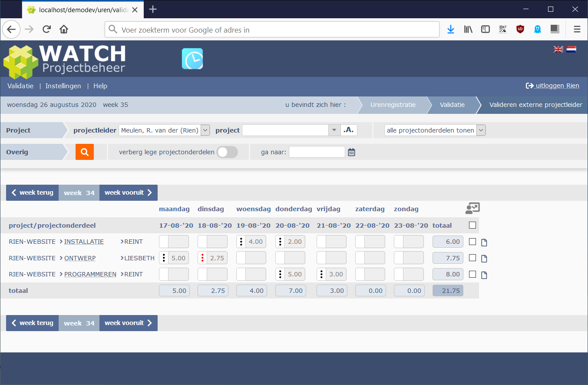Click the grand total 21.75 cell
The width and height of the screenshot is (588, 385).
tap(448, 291)
